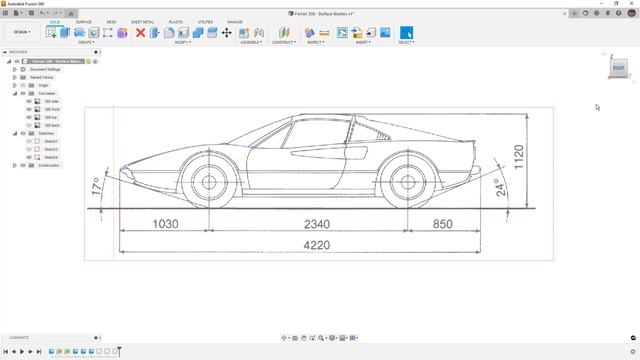640x360 pixels.
Task: Open the Create Form purple icon
Action: pos(122,33)
